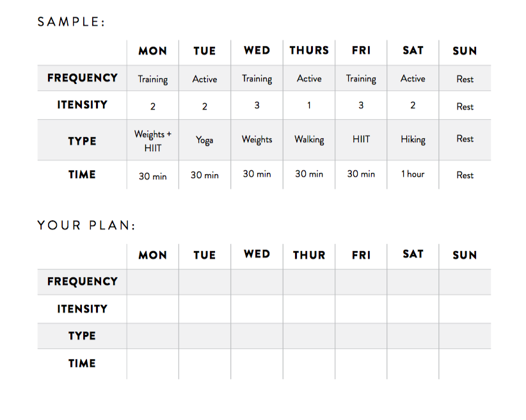
Task: Select the empty Saturday TYPE cell in Your Plan
Action: 413,336
